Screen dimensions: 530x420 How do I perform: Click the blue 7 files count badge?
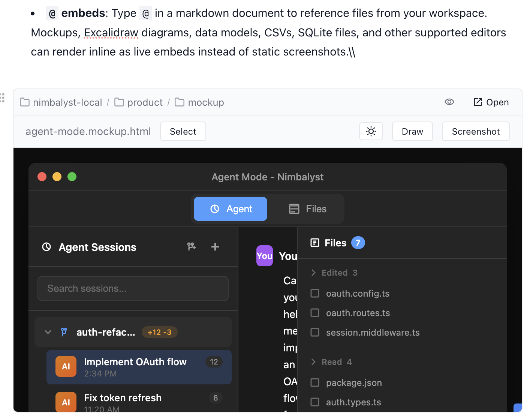coord(358,243)
